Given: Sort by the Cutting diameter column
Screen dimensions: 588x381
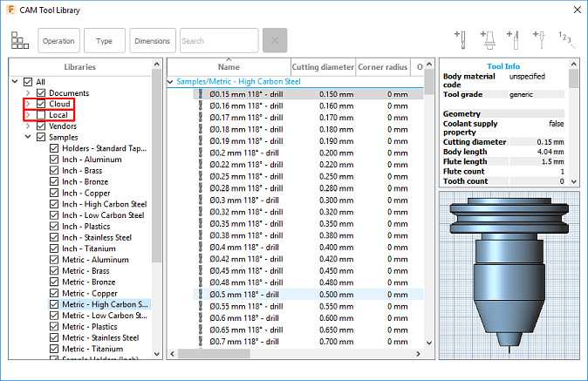Looking at the screenshot, I should coord(323,67).
